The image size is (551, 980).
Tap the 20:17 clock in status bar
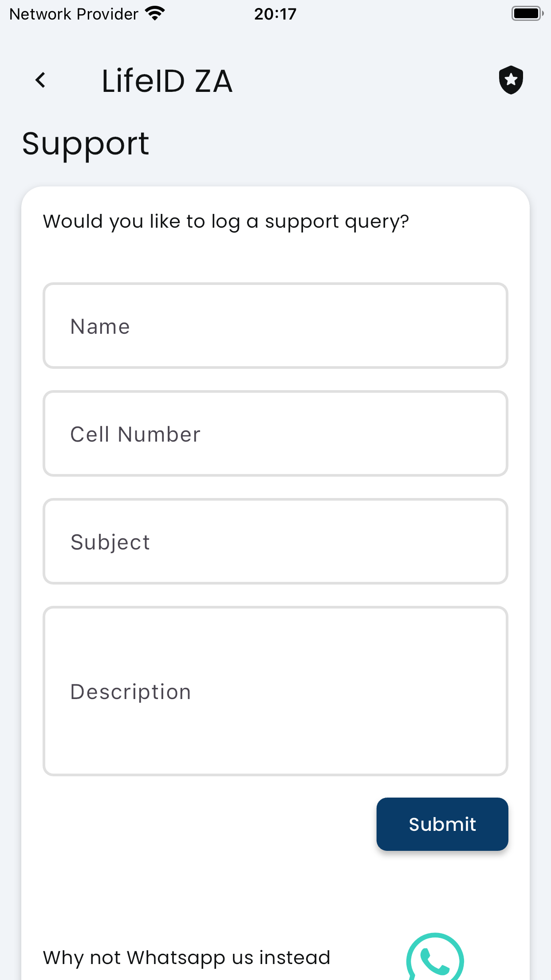275,14
